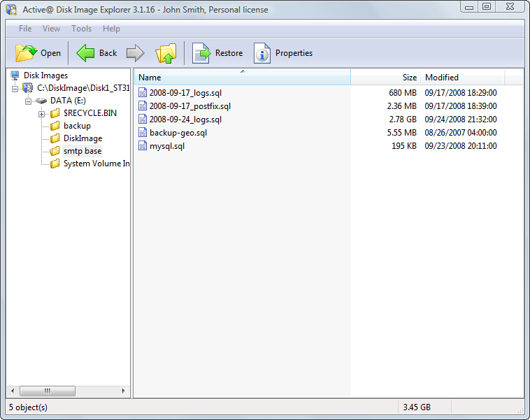
Task: Select file name 2008-09-17_postfix.sql
Action: pos(190,106)
